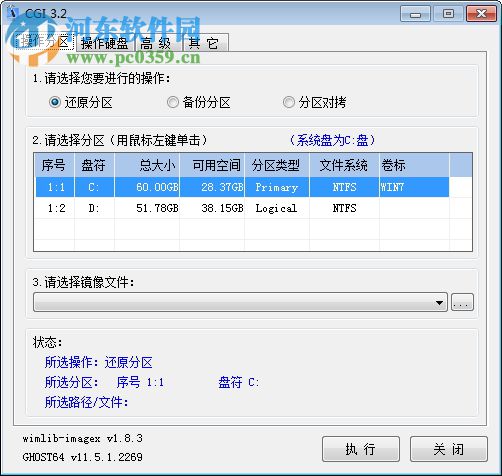
Task: Click the wimlib-imagex v1.8.3 version text
Action: click(83, 438)
